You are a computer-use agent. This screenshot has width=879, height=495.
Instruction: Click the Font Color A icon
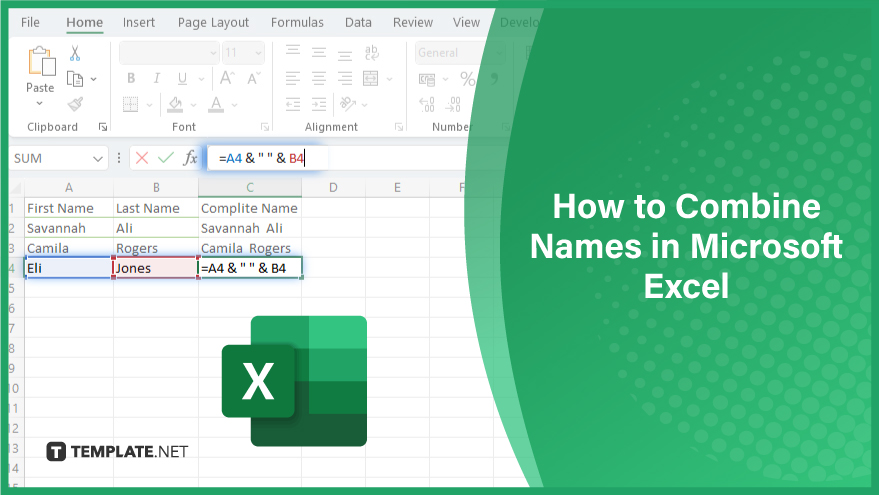coord(216,104)
